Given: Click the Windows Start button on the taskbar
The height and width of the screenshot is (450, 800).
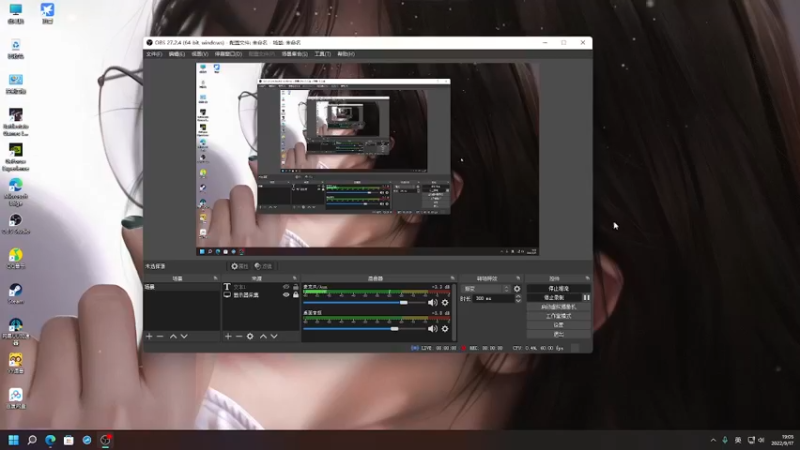Looking at the screenshot, I should (13, 440).
